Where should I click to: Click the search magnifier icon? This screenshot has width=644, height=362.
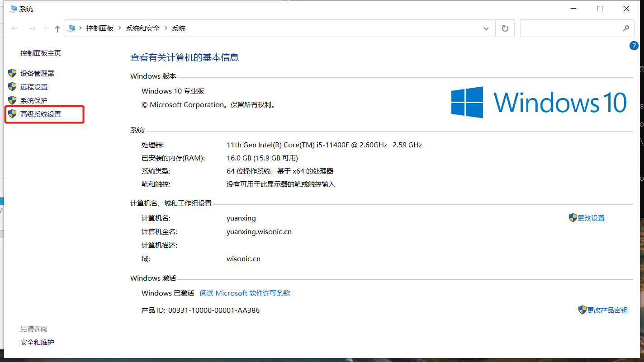[x=626, y=28]
